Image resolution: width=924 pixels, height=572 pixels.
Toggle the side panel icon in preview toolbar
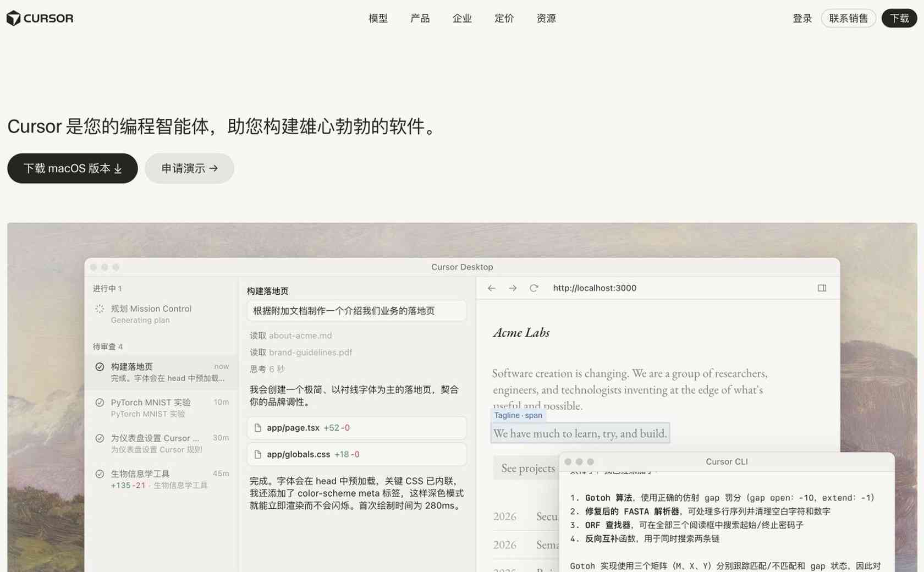coord(822,288)
